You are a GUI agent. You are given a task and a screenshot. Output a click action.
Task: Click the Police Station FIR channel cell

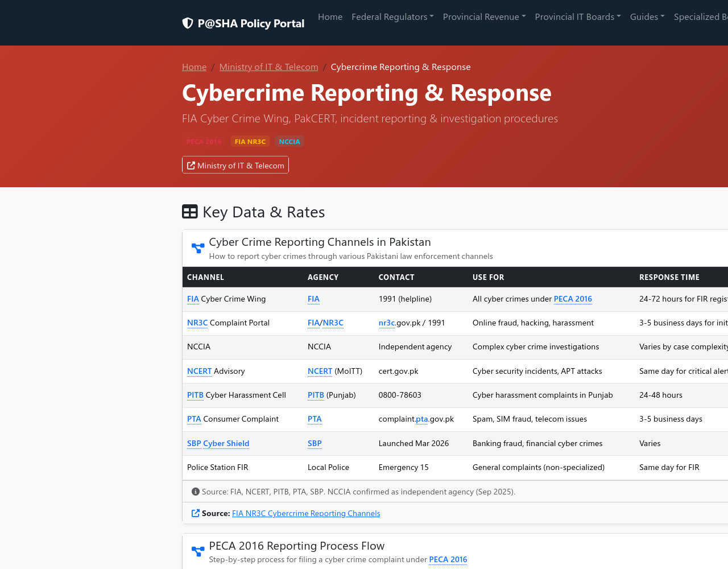pos(243,468)
